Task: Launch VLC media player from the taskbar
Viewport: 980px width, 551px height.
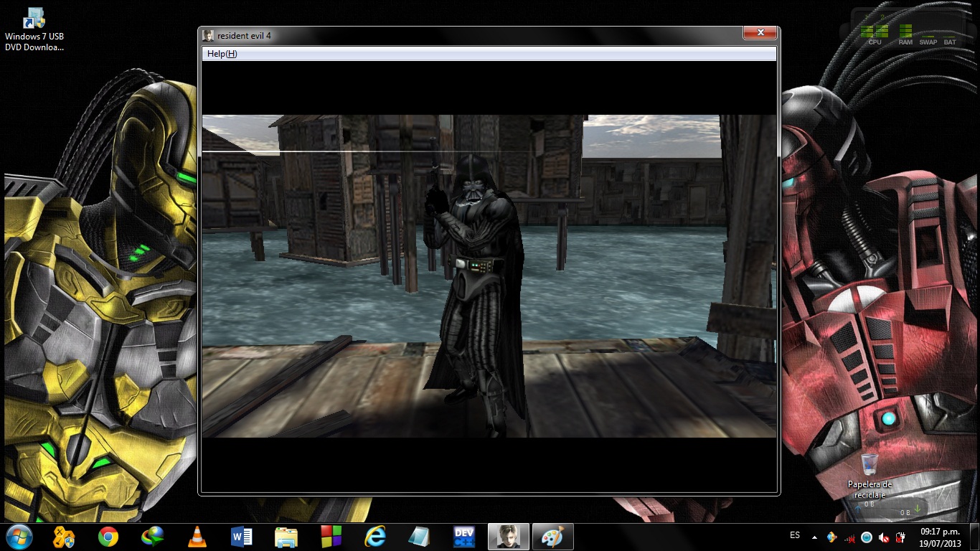Action: click(197, 537)
